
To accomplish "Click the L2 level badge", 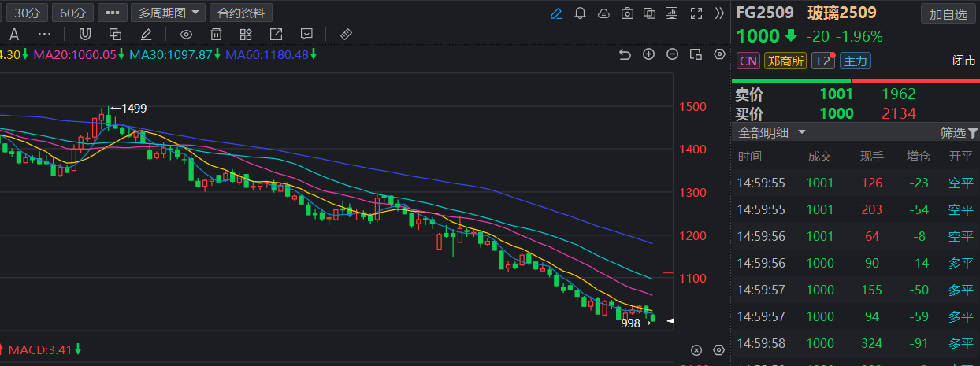I will (823, 61).
